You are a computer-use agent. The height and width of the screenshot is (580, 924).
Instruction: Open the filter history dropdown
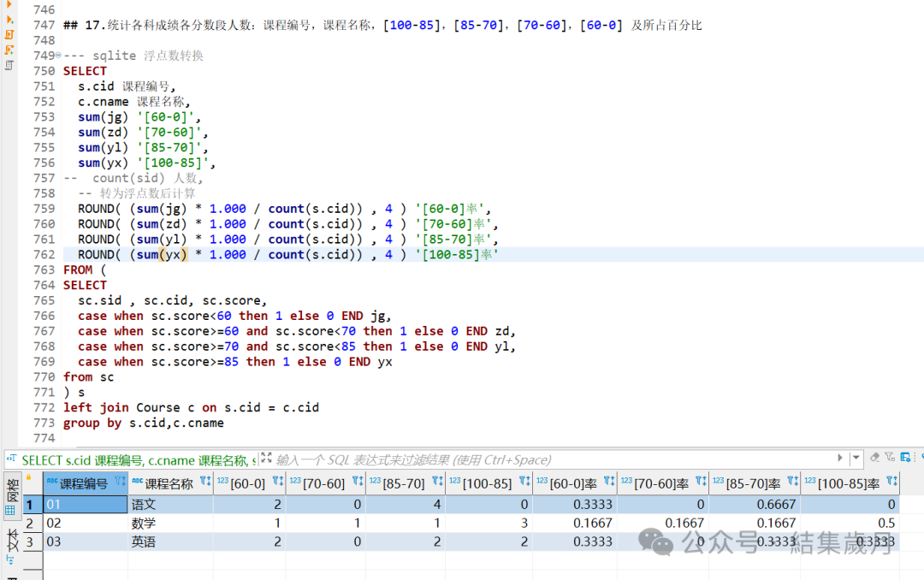[x=856, y=458]
